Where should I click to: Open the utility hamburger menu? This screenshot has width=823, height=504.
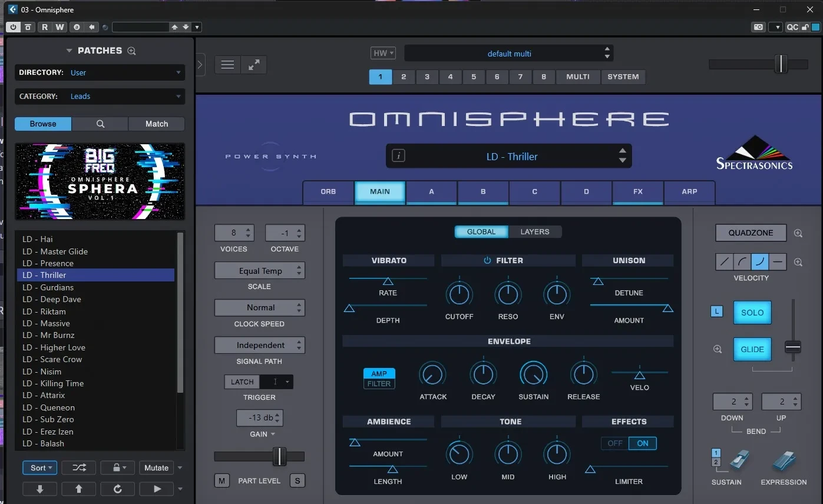[227, 65]
